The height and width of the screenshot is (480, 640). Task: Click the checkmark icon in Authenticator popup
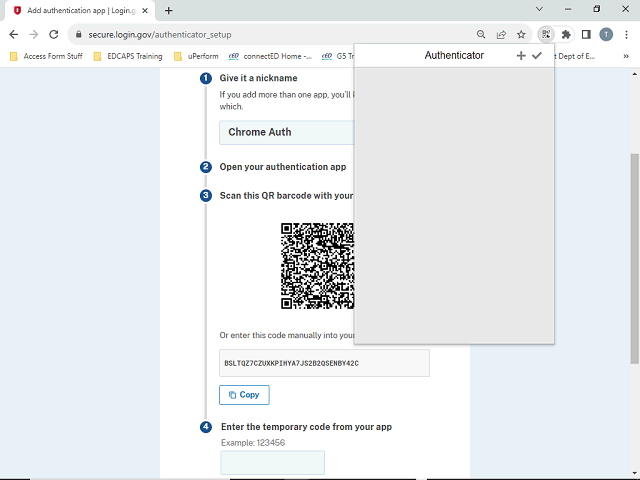(x=537, y=56)
